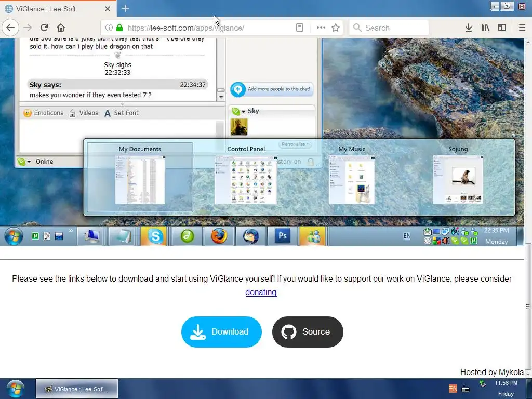
Task: Click the Thunderbird icon in the screenshot's taskbar
Action: coord(250,236)
